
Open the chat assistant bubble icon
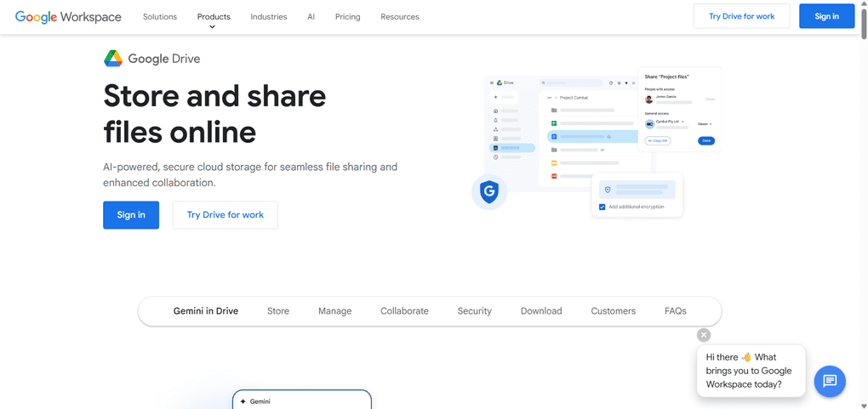pos(829,381)
